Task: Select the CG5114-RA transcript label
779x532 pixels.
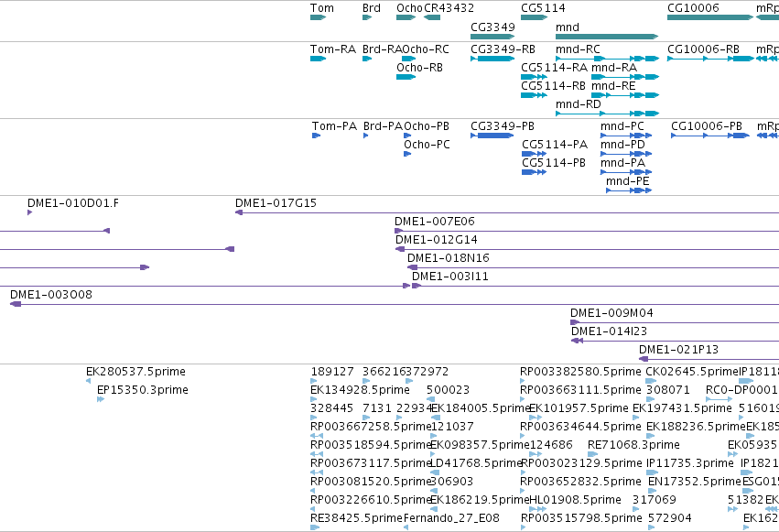Action: click(554, 68)
